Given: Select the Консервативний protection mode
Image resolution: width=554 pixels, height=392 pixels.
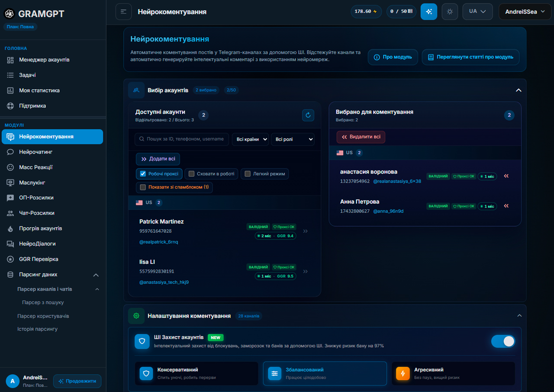Looking at the screenshot, I should 196,373.
